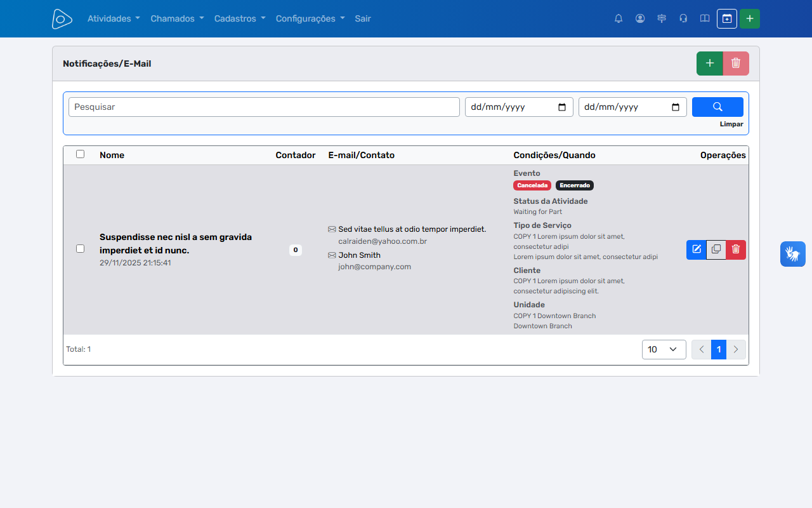Go to next page arrow
The height and width of the screenshot is (508, 812).
point(736,349)
